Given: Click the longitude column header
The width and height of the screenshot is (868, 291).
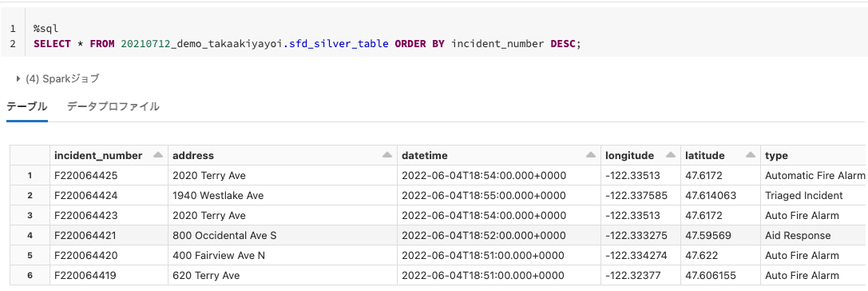Looking at the screenshot, I should tap(640, 155).
